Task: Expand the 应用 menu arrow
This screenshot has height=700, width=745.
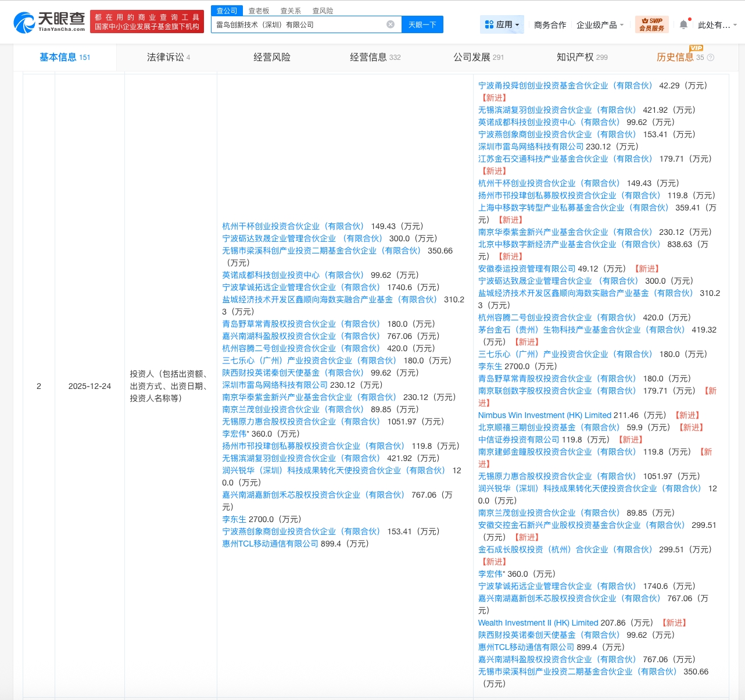Action: (517, 24)
